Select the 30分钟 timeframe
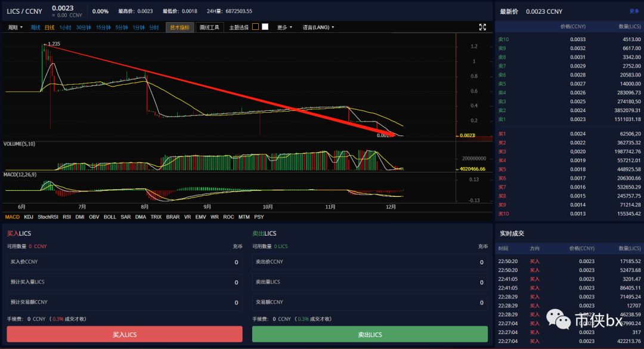The height and width of the screenshot is (349, 644). (x=83, y=27)
